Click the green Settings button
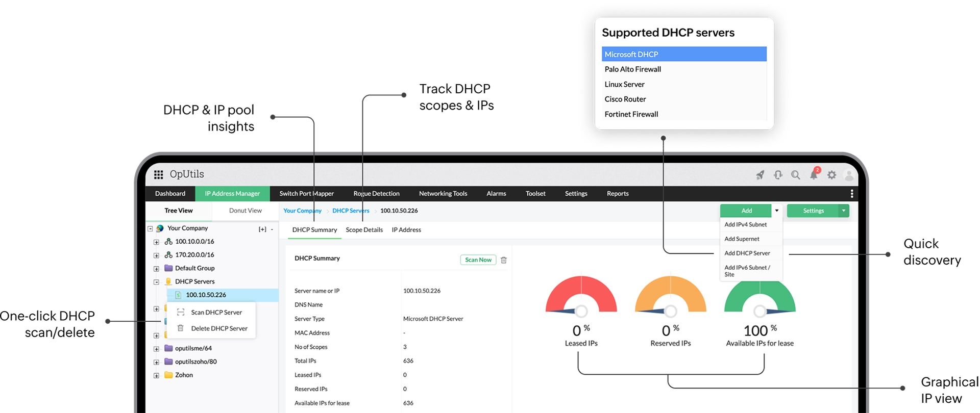This screenshot has height=413, width=980. (813, 211)
